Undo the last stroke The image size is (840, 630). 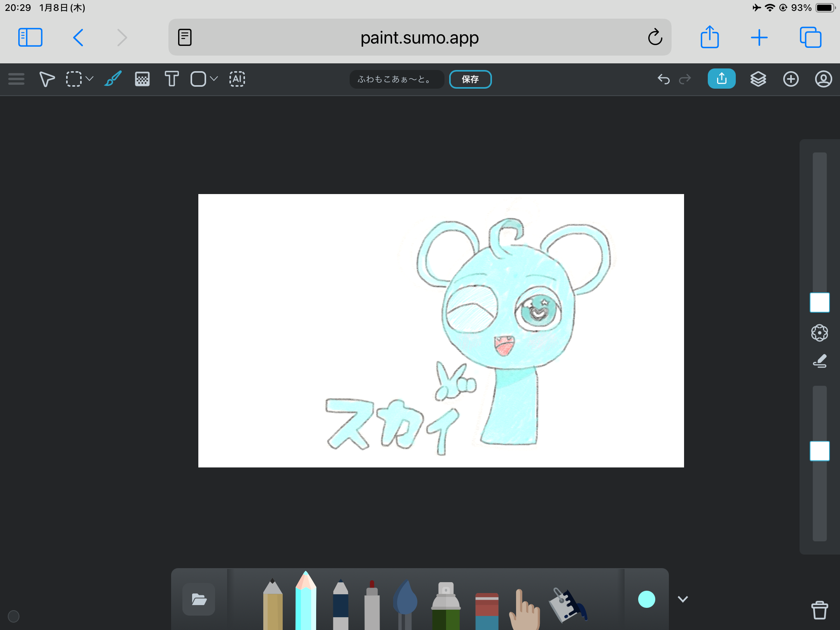point(663,79)
